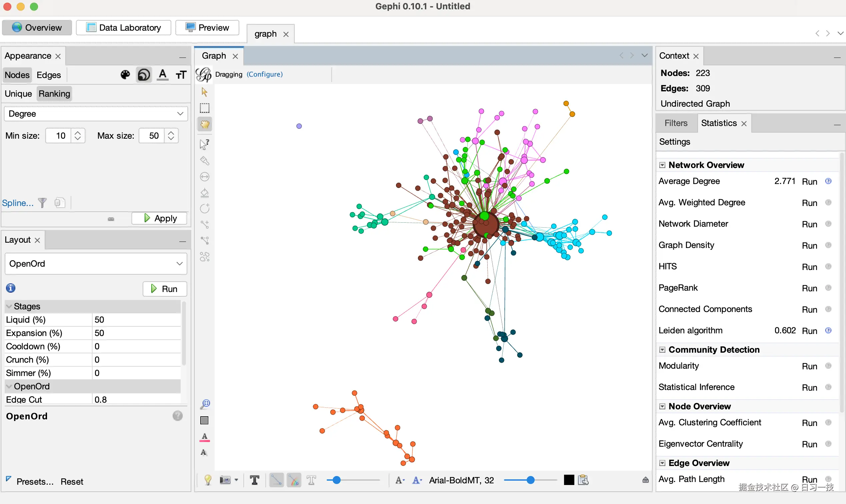Enable rainbow edge color mode
Image resolution: width=846 pixels, height=504 pixels.
pos(294,480)
